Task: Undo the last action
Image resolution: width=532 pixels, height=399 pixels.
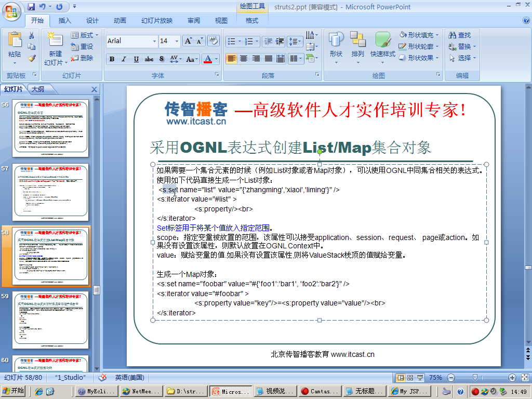Action: (43, 6)
